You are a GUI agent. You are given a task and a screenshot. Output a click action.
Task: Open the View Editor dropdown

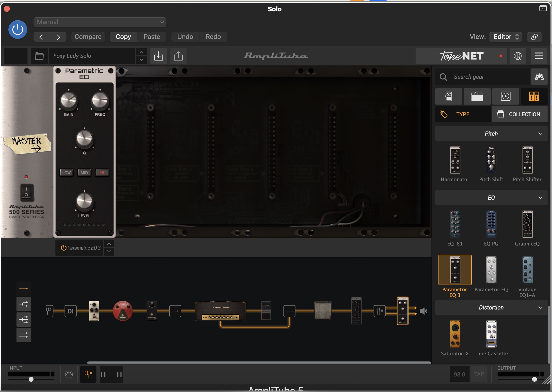tap(506, 37)
